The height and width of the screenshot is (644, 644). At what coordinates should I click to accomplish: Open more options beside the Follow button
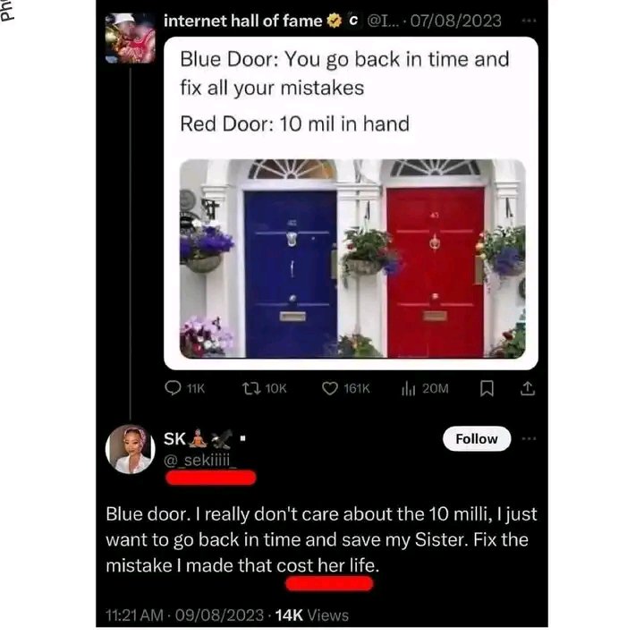tap(529, 438)
